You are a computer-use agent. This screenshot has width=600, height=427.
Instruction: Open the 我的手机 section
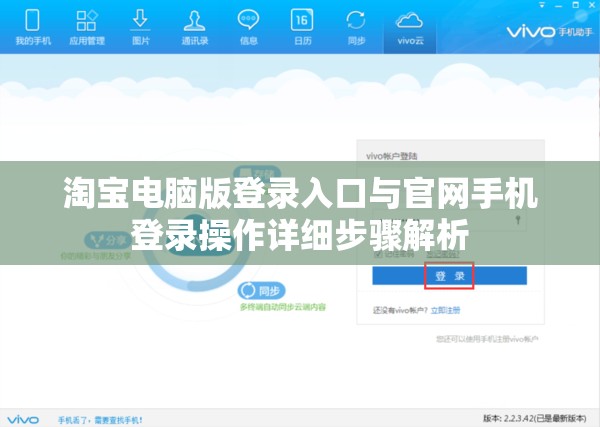pos(33,27)
